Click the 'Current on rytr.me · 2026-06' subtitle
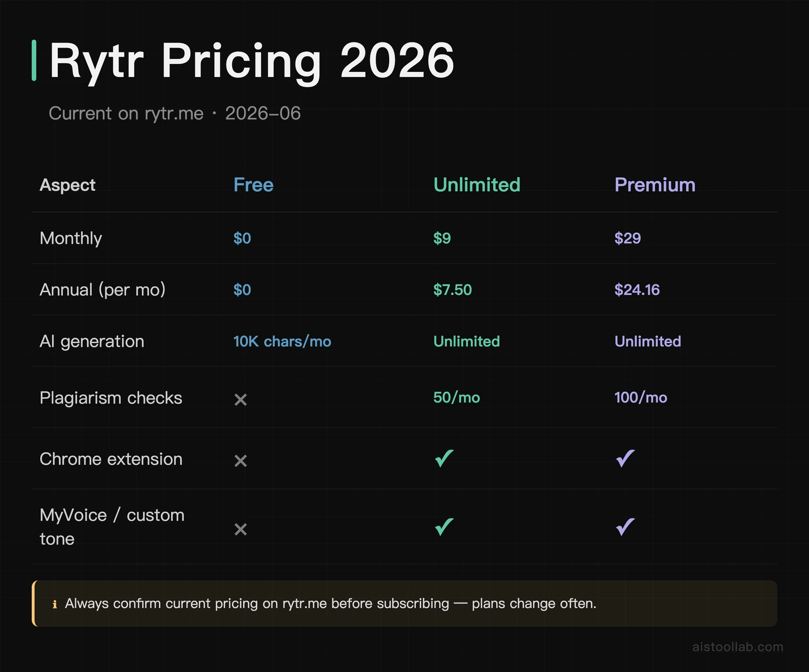The image size is (809, 672). 174,113
